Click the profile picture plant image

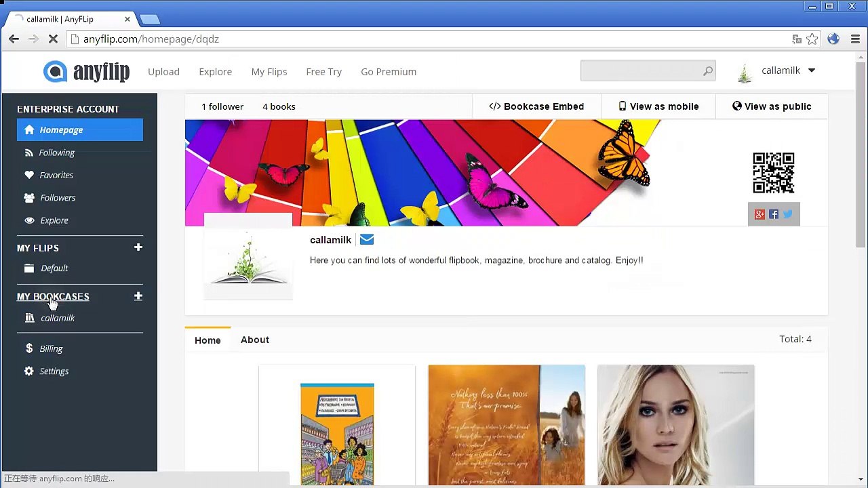click(x=248, y=256)
